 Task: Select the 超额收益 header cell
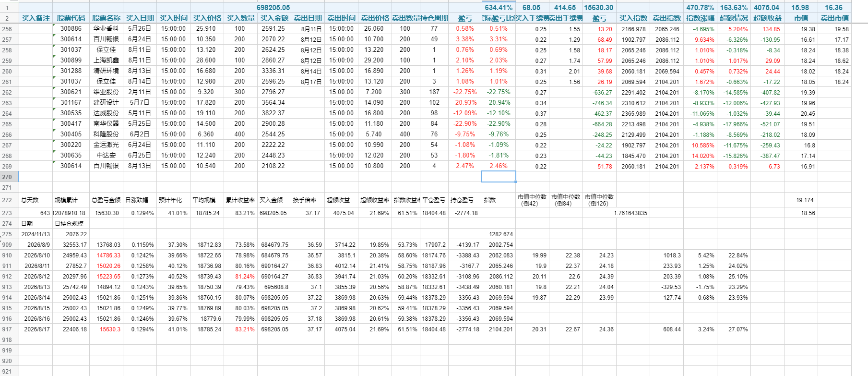click(x=767, y=18)
